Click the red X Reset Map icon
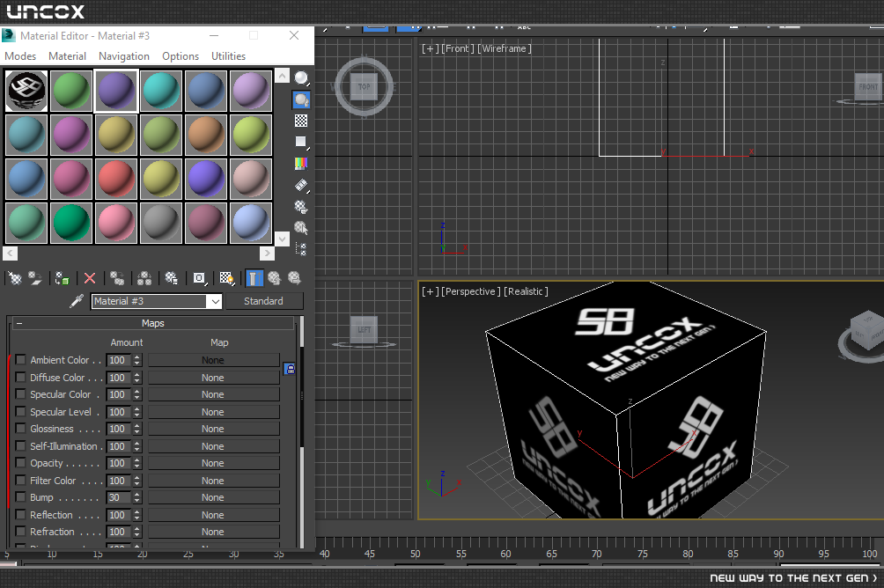 [x=90, y=278]
